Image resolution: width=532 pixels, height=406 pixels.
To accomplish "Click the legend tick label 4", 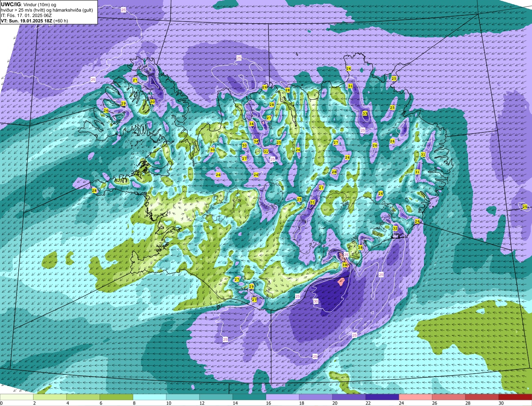I will click(x=68, y=403).
